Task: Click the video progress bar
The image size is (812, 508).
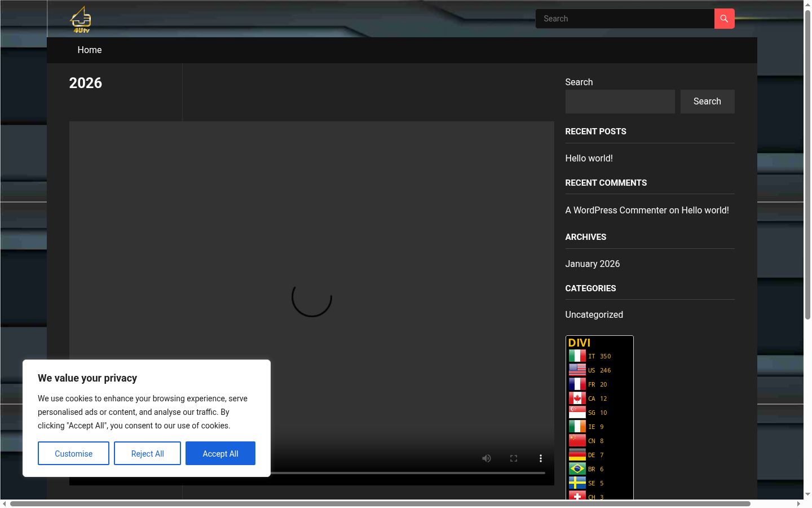Action: (x=408, y=472)
